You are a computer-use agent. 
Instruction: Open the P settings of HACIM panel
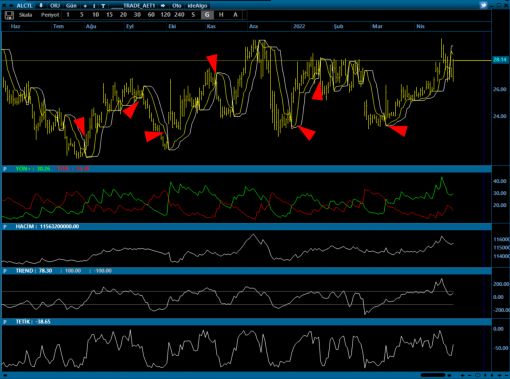pyautogui.click(x=5, y=227)
